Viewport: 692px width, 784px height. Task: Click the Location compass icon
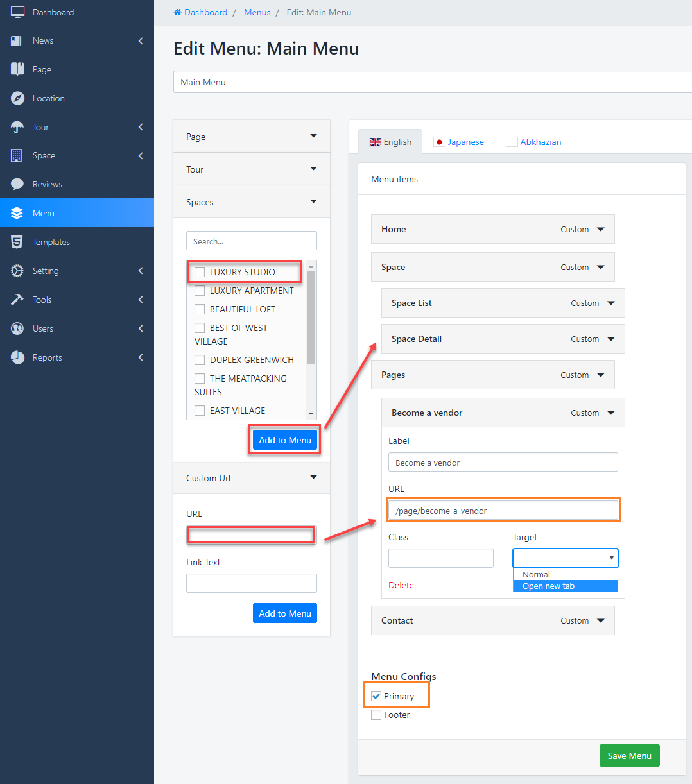click(x=17, y=98)
